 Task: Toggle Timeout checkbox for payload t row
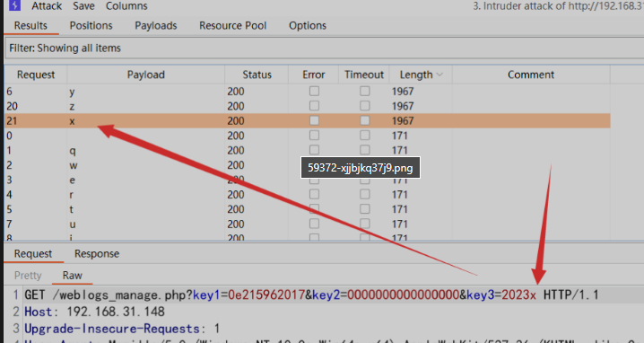point(365,209)
